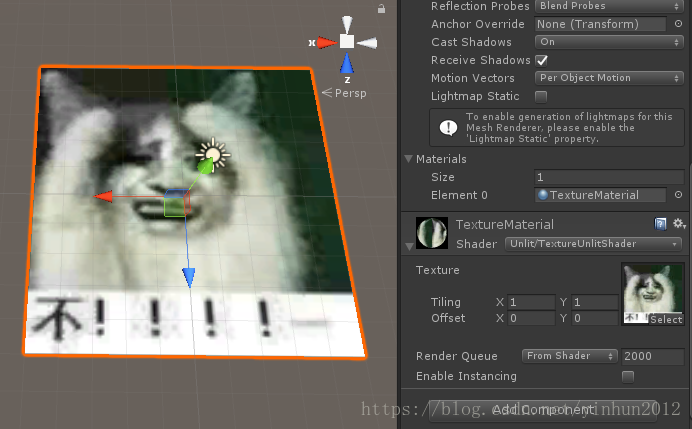This screenshot has height=429, width=692.
Task: Click the Lightmap Static label
Action: (x=475, y=96)
